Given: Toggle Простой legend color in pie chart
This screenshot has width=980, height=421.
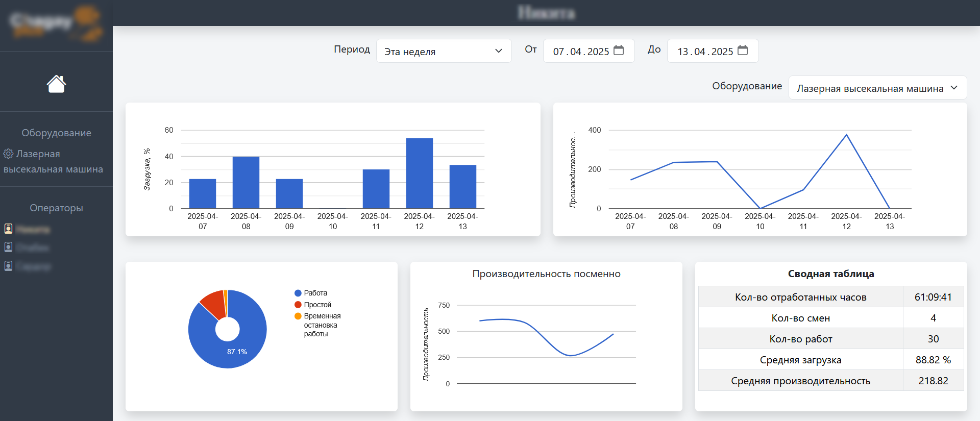Looking at the screenshot, I should [x=298, y=305].
